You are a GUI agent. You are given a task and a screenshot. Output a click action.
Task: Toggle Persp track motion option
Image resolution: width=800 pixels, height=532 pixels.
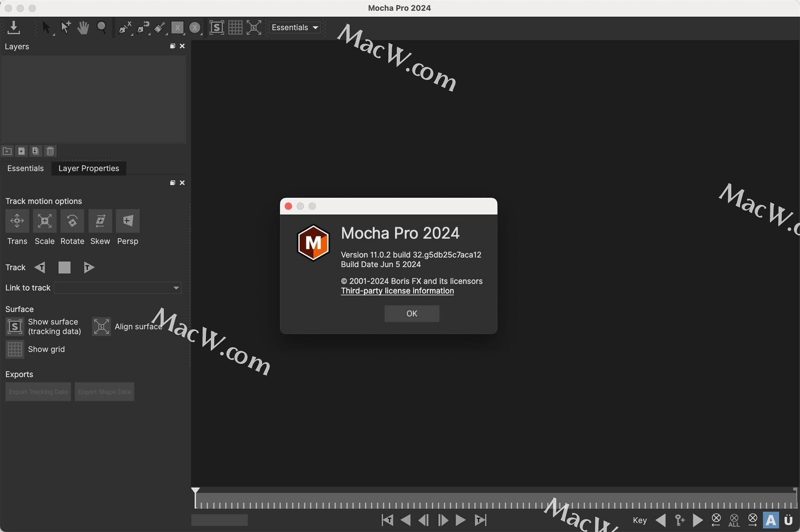127,221
